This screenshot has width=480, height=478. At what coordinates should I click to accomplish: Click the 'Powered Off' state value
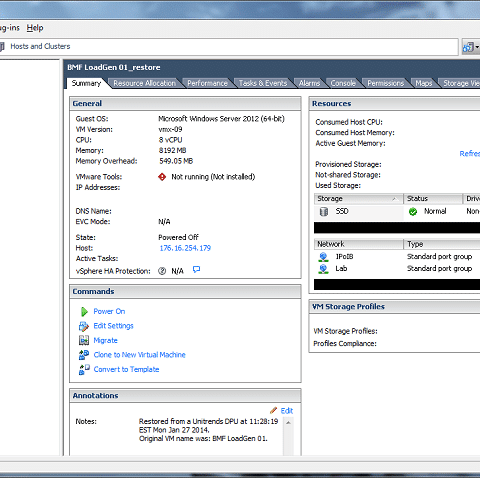pyautogui.click(x=178, y=237)
